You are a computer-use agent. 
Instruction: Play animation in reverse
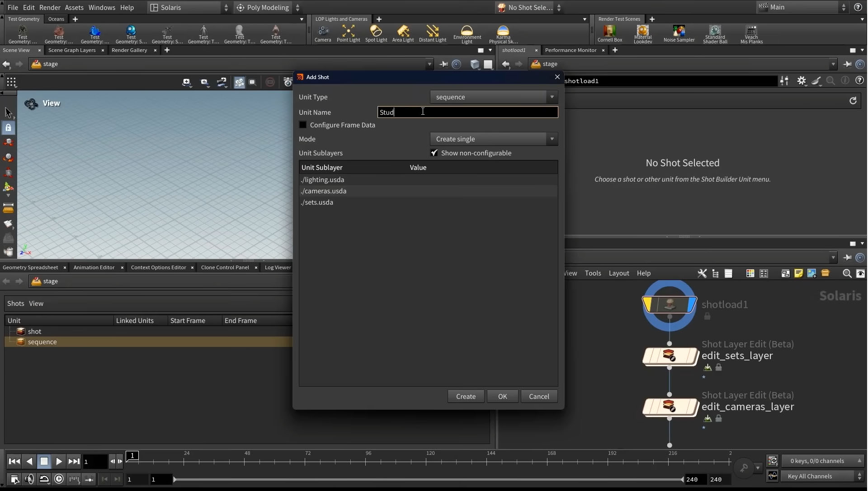[x=29, y=461]
